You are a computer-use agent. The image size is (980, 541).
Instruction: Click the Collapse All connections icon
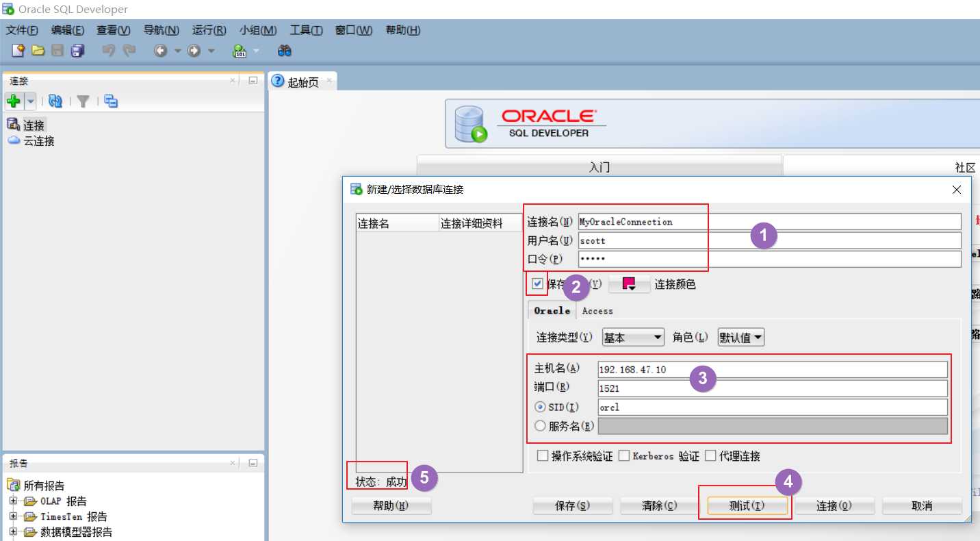tap(111, 101)
